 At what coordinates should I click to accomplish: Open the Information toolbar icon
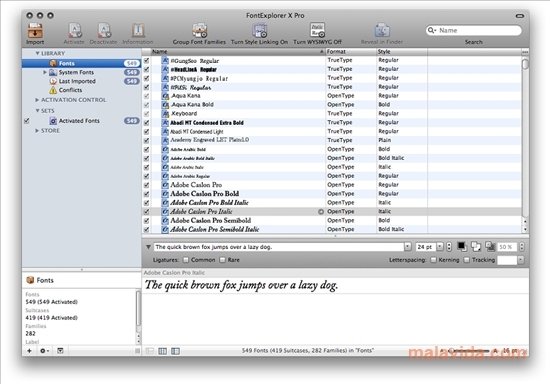(x=138, y=31)
